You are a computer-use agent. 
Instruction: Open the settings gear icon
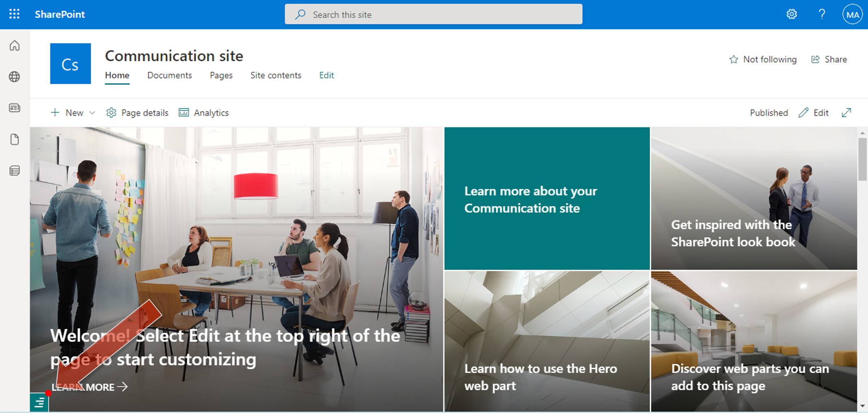[791, 14]
